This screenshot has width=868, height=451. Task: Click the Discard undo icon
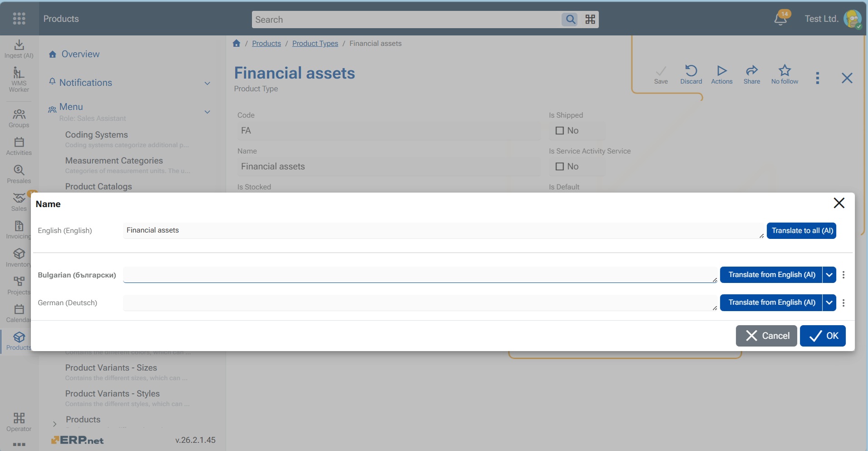691,71
